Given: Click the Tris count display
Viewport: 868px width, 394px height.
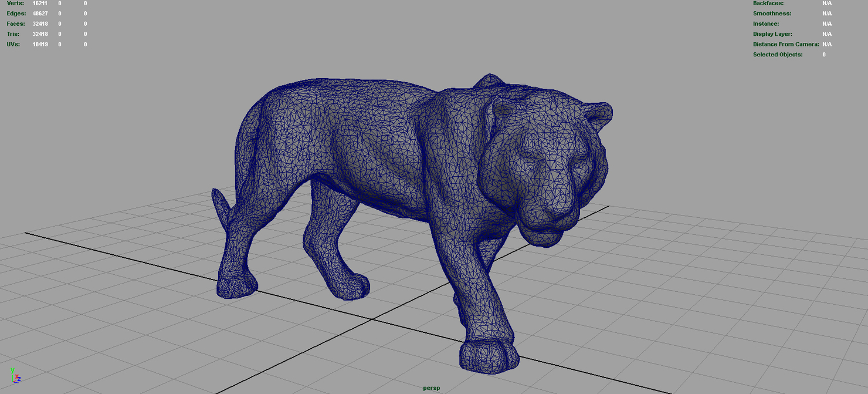Looking at the screenshot, I should [x=40, y=33].
